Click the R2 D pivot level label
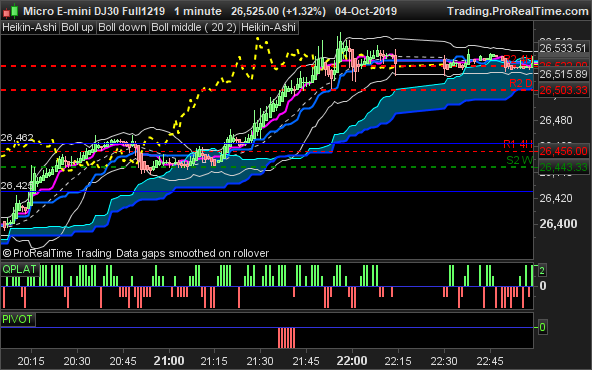The image size is (592, 370). pyautogui.click(x=521, y=83)
